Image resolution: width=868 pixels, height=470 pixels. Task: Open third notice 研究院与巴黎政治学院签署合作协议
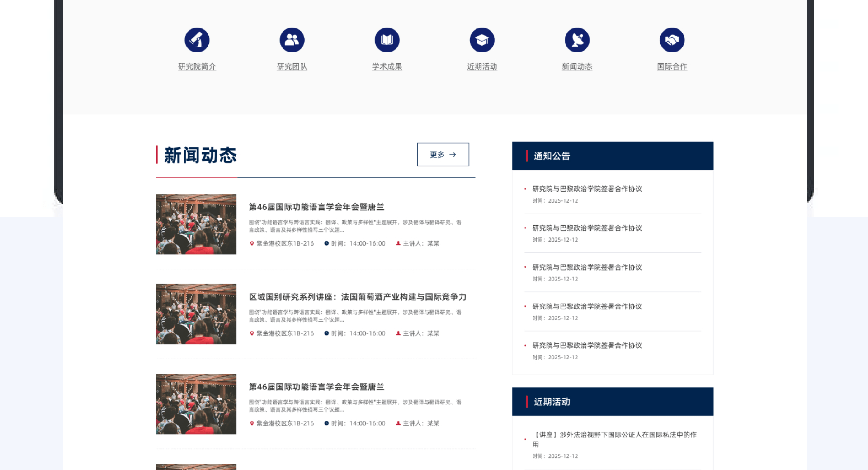[587, 267]
